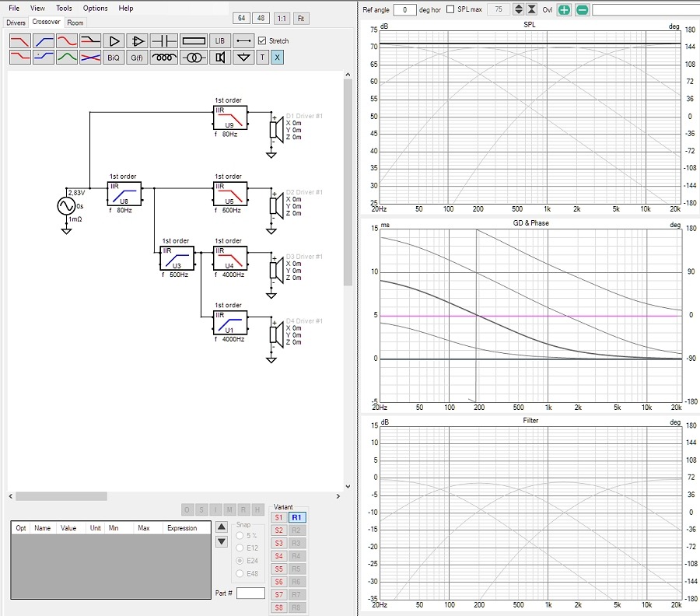Select the wire connection tool
This screenshot has height=616, width=700.
point(243,41)
